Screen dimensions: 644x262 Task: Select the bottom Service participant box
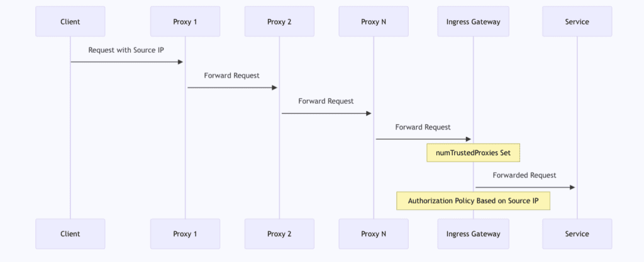pos(577,234)
